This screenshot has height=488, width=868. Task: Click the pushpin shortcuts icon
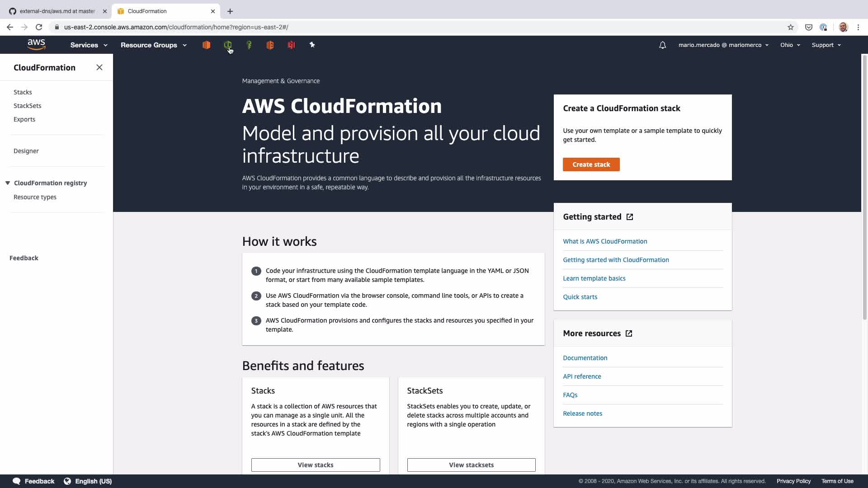[x=312, y=45]
